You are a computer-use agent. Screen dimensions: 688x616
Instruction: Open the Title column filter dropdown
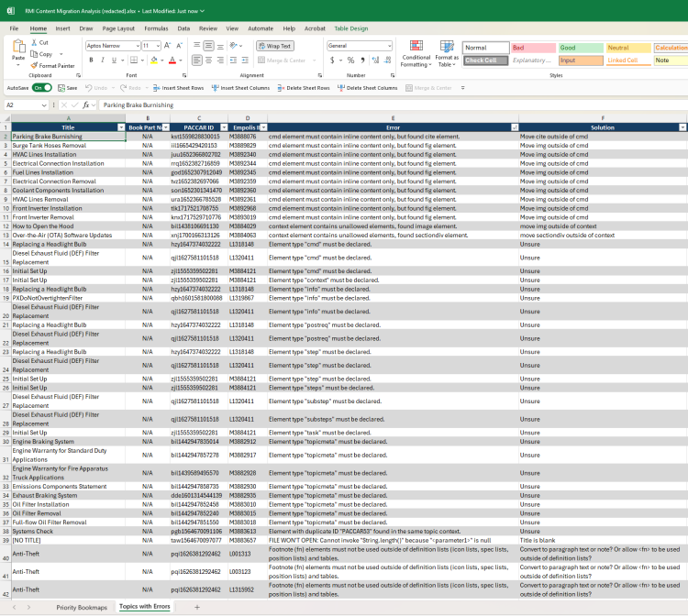[x=121, y=127]
